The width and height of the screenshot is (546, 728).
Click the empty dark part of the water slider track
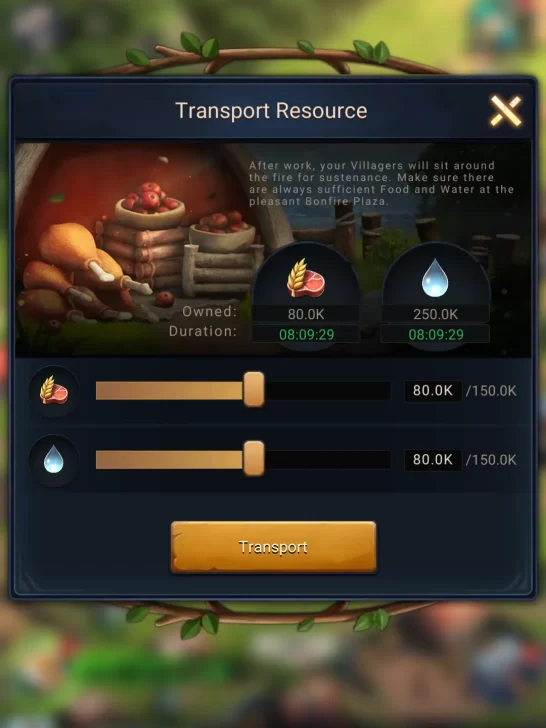pyautogui.click(x=328, y=460)
